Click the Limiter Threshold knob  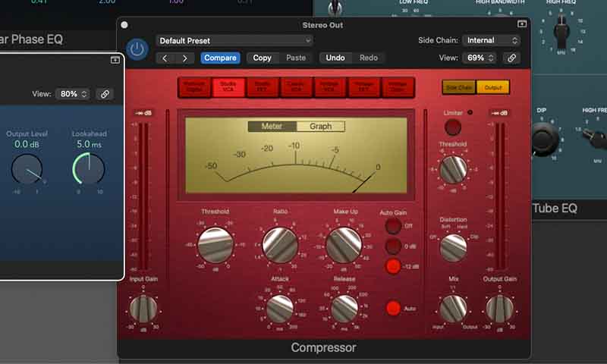[453, 170]
